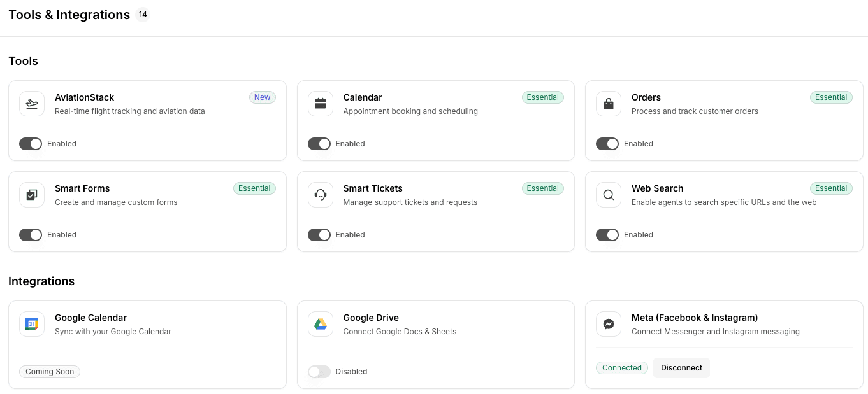
Task: Toggle off the Calendar tool
Action: click(x=319, y=144)
